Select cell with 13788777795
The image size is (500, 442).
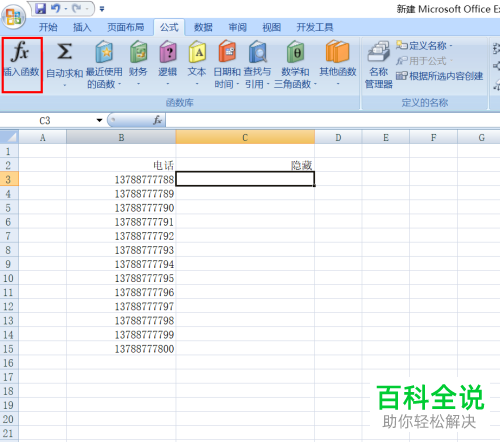click(121, 278)
